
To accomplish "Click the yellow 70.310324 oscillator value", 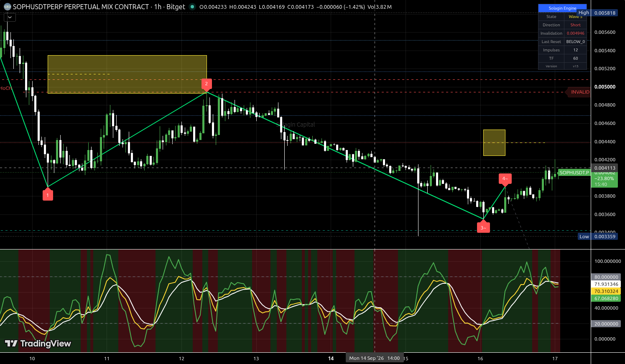I will [606, 291].
